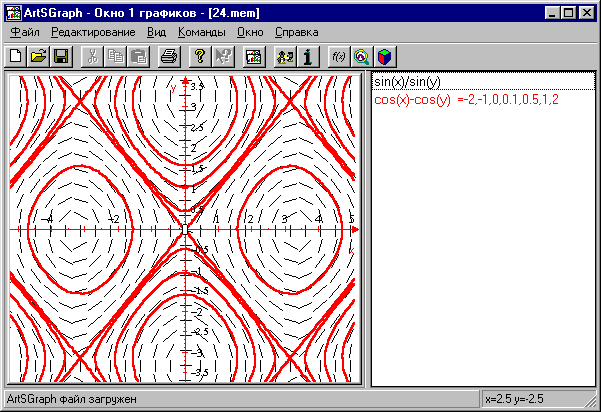The height and width of the screenshot is (412, 601).
Task: Open the Файл menu
Action: (25, 33)
